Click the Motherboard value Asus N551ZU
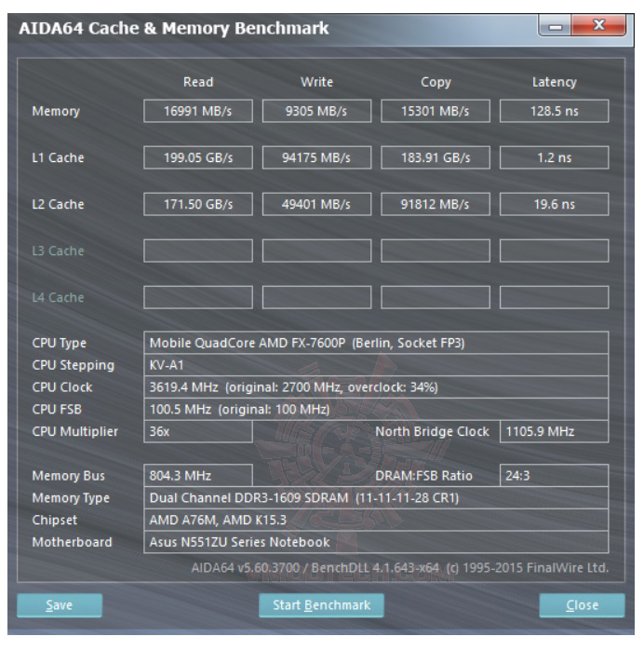The width and height of the screenshot is (644, 650). pyautogui.click(x=376, y=542)
